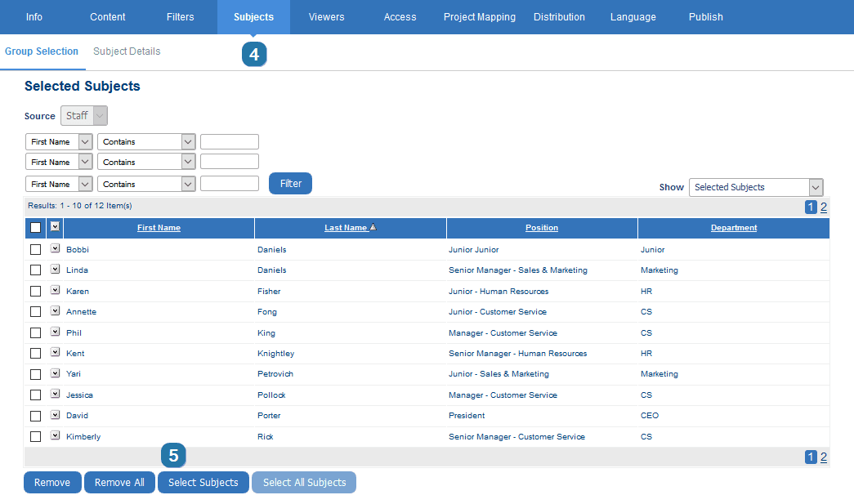Open the Source dropdown showing Staff
The width and height of the screenshot is (854, 504).
pyautogui.click(x=83, y=115)
